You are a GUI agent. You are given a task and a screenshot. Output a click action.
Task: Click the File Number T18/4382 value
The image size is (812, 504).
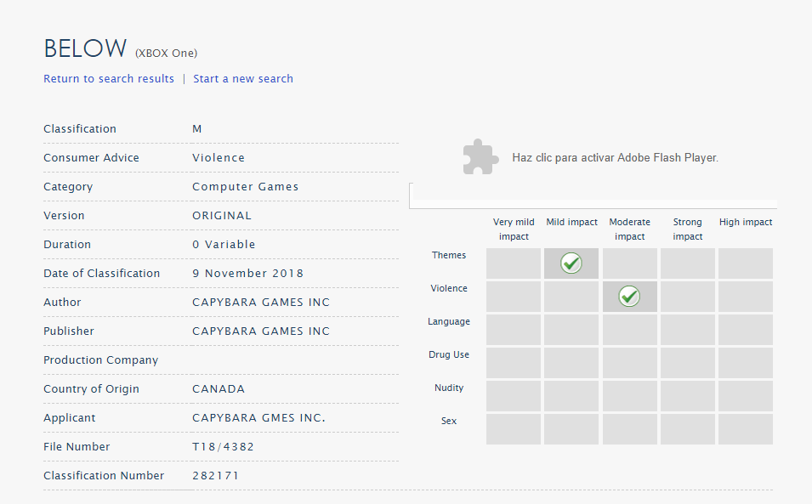pyautogui.click(x=224, y=446)
